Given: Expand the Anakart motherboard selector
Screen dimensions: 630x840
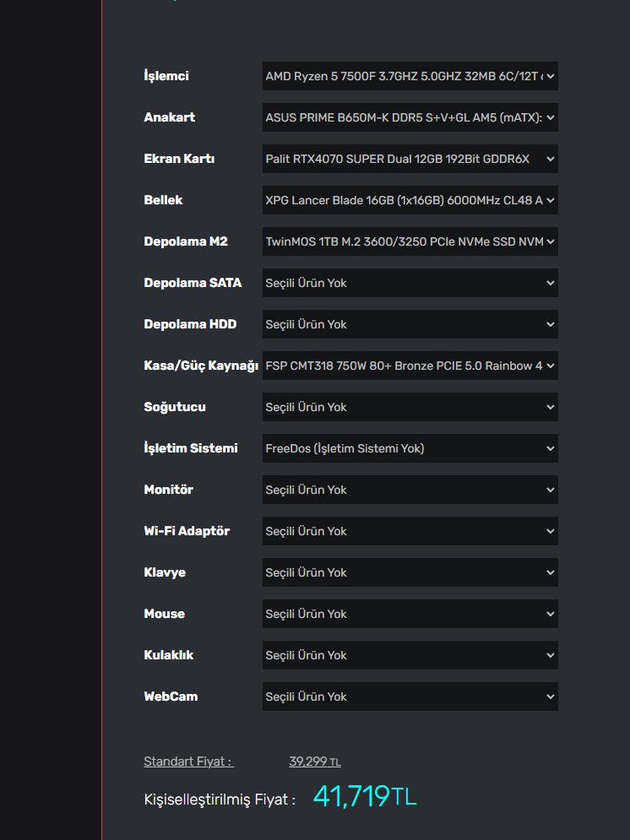Looking at the screenshot, I should click(x=410, y=117).
